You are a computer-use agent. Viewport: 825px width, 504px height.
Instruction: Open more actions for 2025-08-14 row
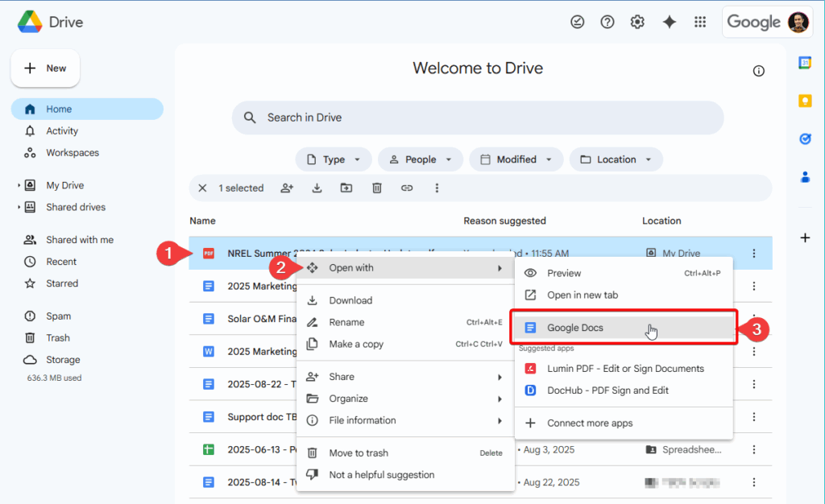753,482
